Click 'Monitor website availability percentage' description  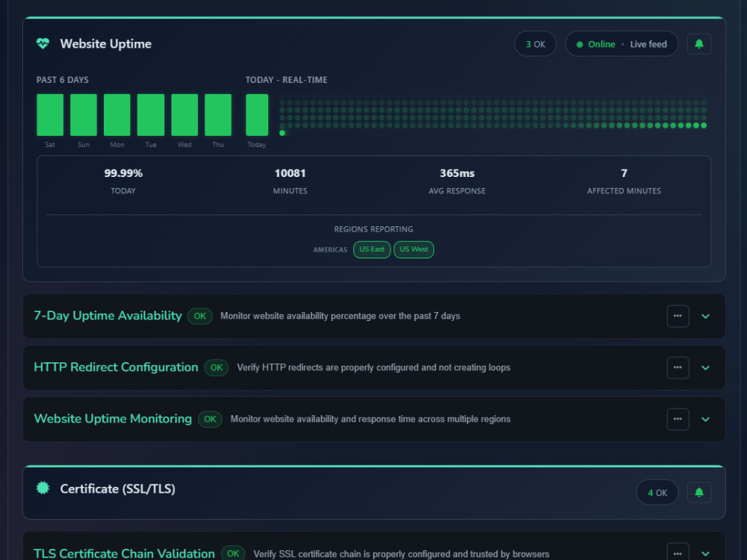pyautogui.click(x=340, y=316)
